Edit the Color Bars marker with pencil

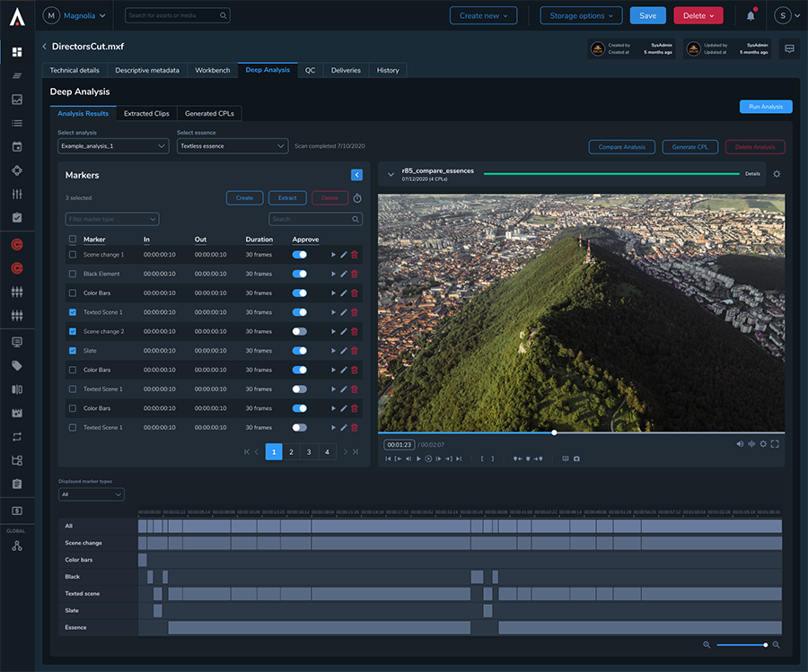[344, 293]
